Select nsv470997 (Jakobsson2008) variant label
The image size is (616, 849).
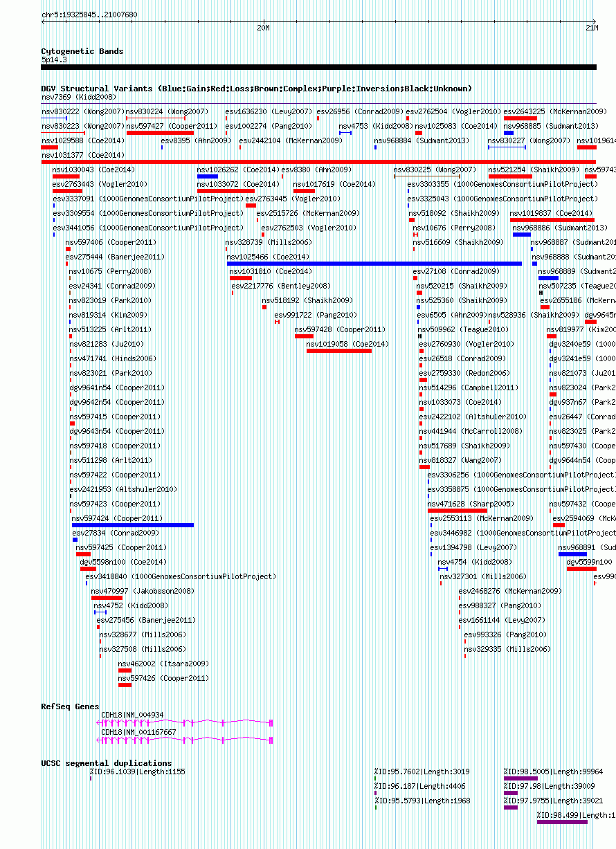pos(143,591)
